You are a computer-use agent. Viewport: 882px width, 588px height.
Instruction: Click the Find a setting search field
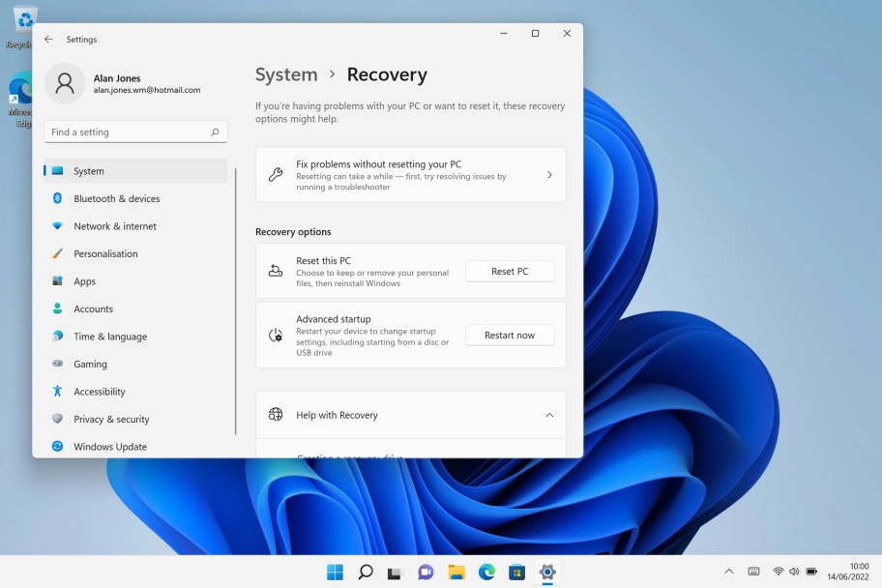pos(135,132)
